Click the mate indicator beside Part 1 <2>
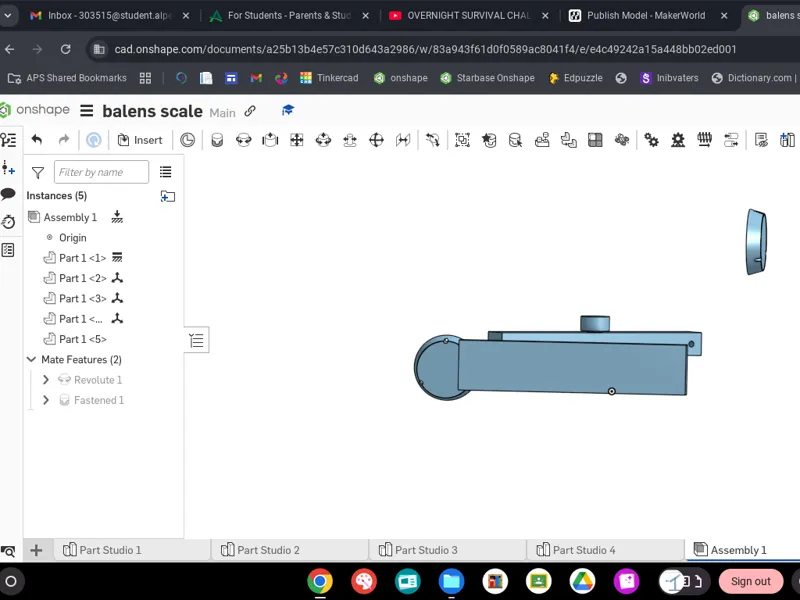This screenshot has height=600, width=800. tap(117, 278)
